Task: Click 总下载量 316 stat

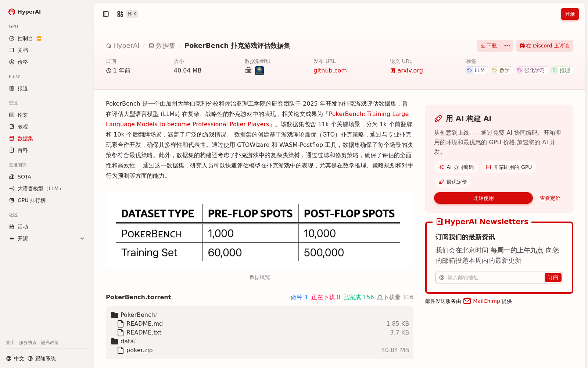Action: 395,297
